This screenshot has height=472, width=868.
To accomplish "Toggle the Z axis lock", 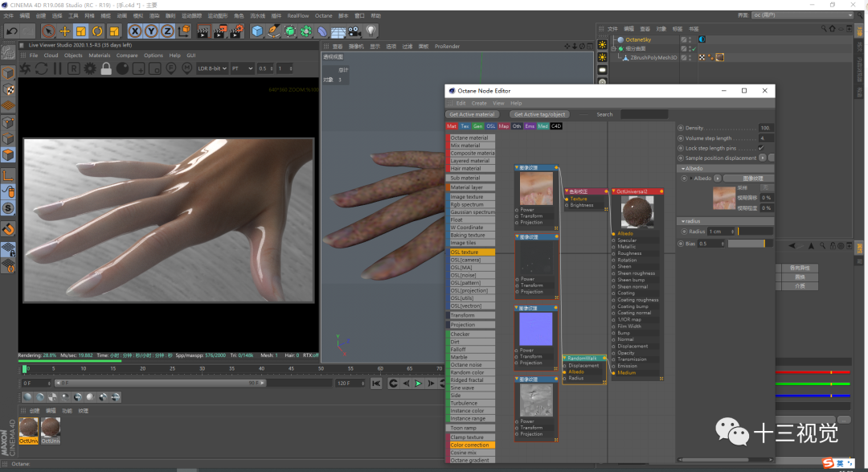I will click(167, 31).
